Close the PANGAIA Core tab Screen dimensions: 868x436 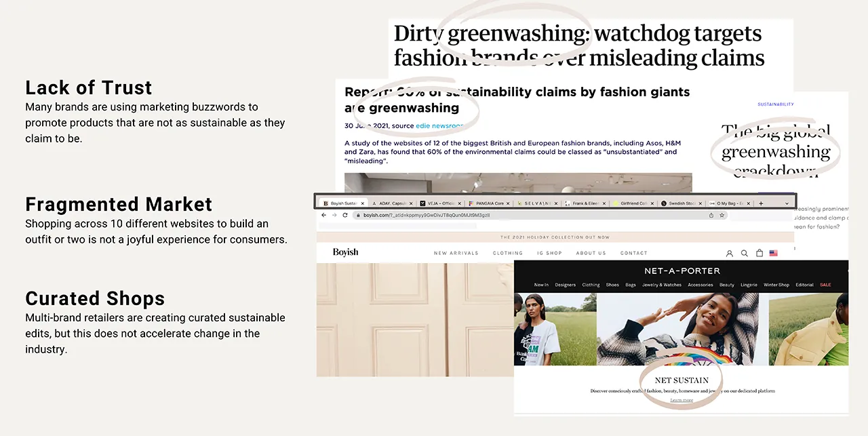coord(508,203)
